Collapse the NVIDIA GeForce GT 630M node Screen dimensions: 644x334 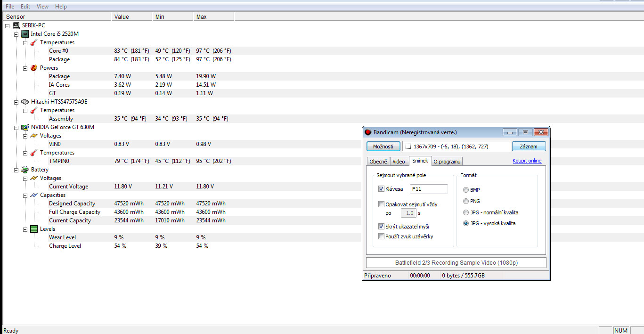tap(16, 127)
